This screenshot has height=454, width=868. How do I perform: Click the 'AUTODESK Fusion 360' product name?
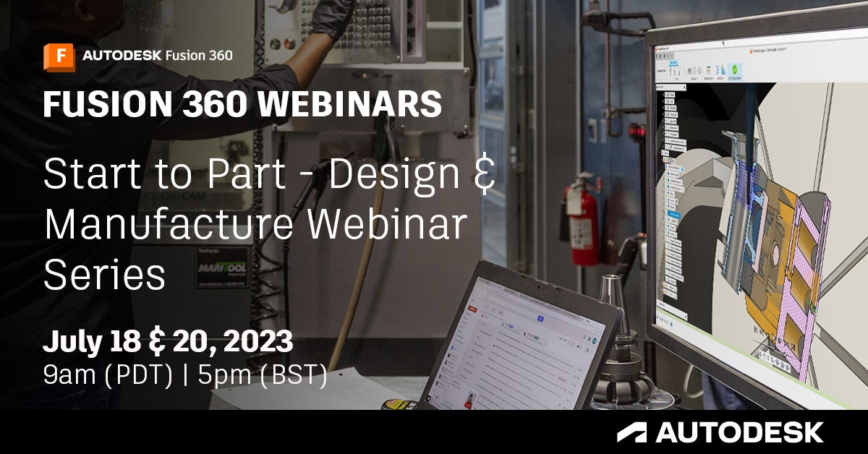(158, 55)
